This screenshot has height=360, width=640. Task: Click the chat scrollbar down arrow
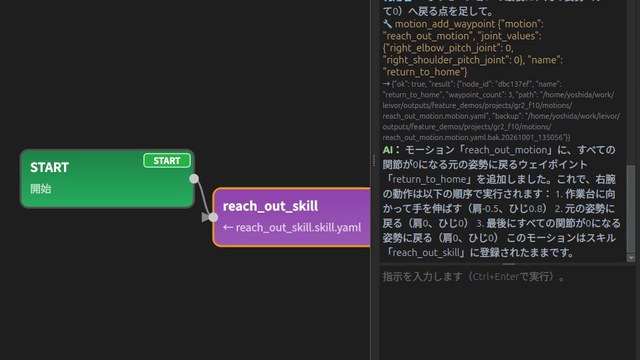(631, 258)
